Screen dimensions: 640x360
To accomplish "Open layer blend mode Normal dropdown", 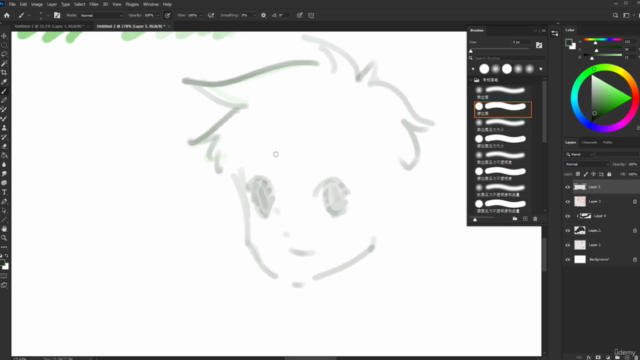I will point(587,164).
